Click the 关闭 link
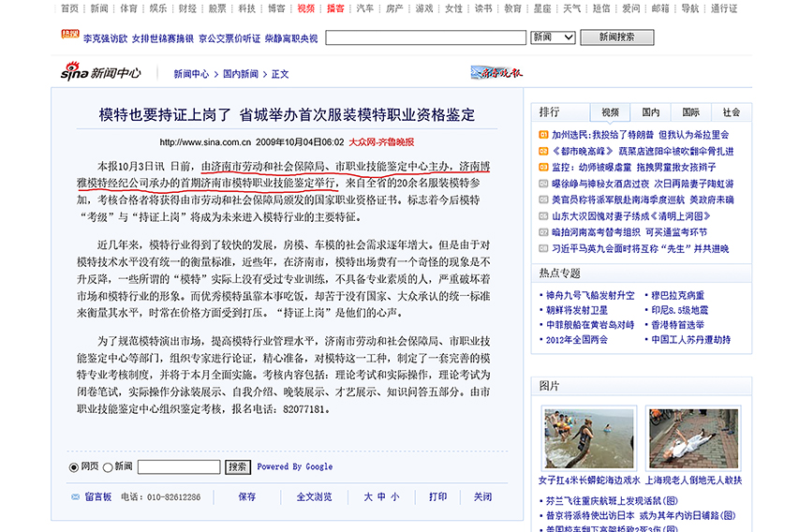 tap(482, 496)
